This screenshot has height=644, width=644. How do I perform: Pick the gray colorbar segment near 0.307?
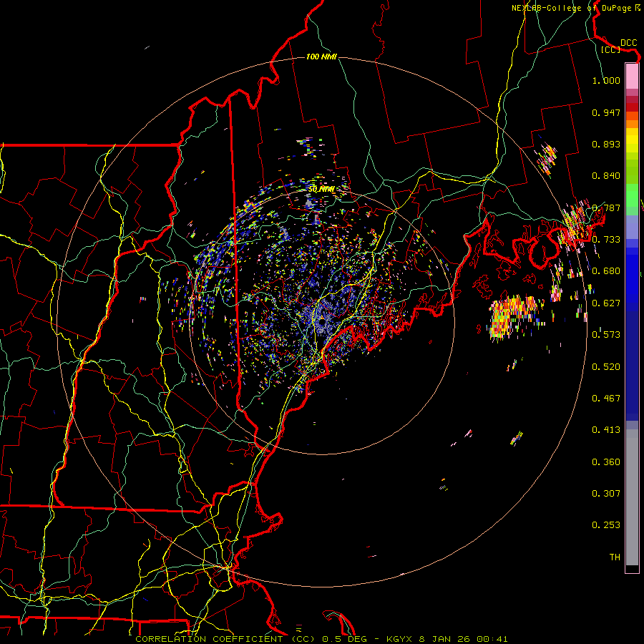pos(632,501)
